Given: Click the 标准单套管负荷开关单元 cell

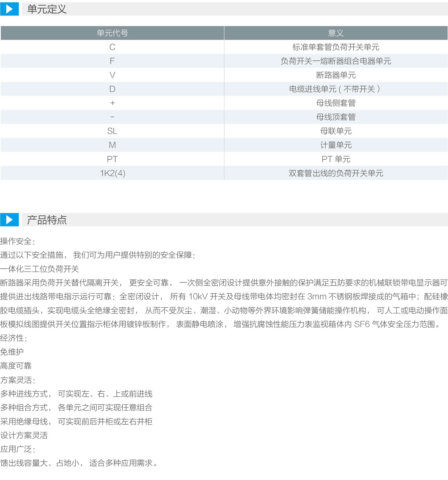Looking at the screenshot, I should (336, 47).
